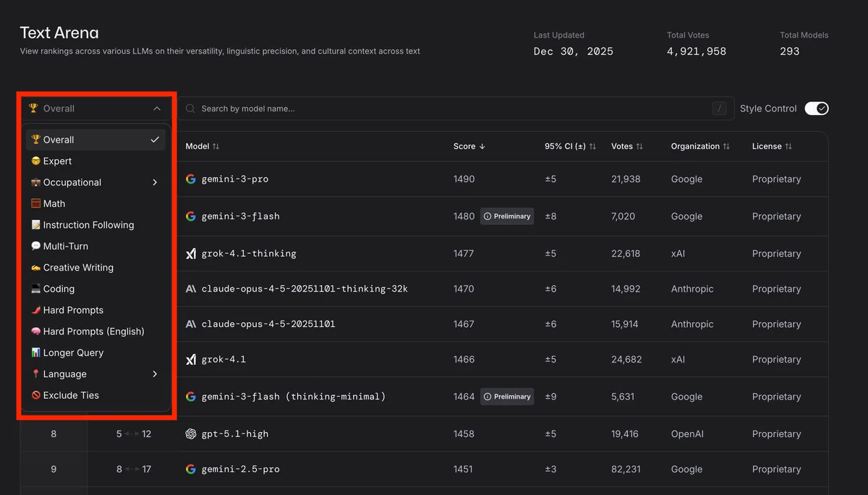Click rank number 9 cell
Screen dimensions: 868x495
click(x=54, y=469)
